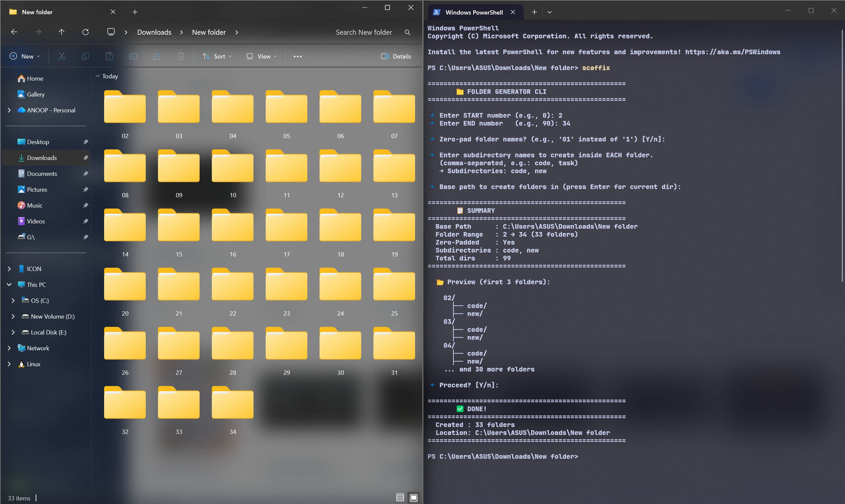Close the New folder tab
The image size is (845, 504).
[x=113, y=12]
